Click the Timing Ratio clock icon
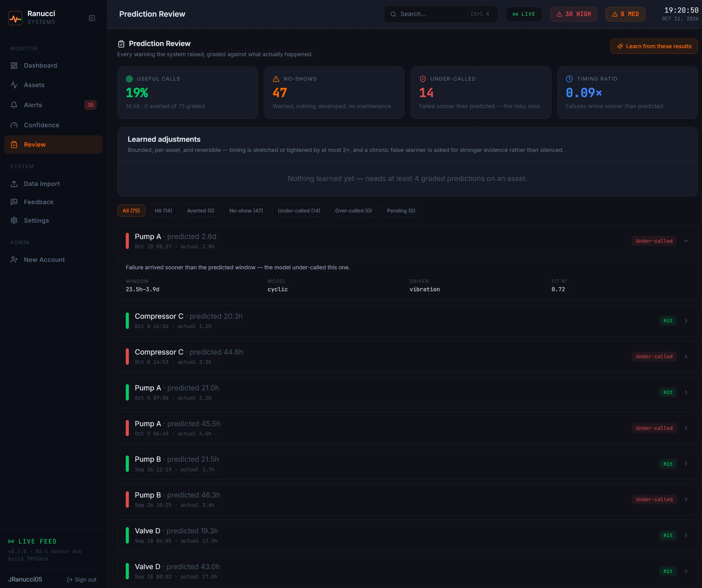 [x=569, y=79]
